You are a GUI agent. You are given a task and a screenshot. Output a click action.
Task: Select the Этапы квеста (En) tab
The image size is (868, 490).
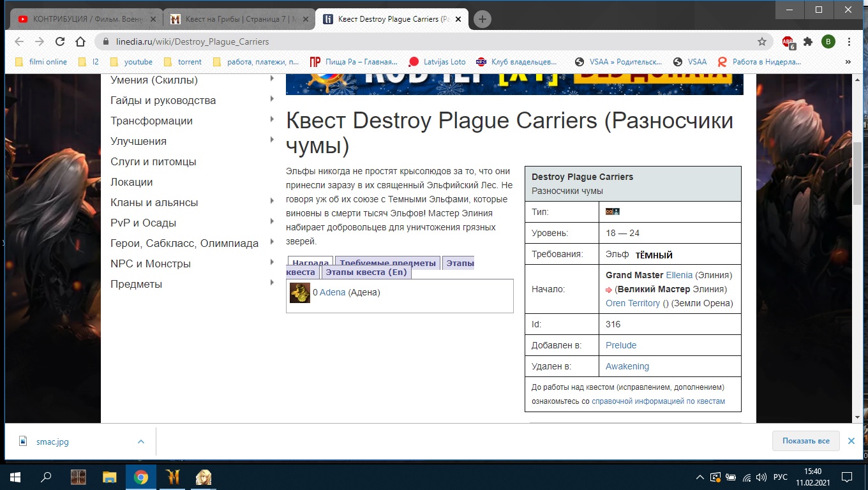click(x=366, y=272)
